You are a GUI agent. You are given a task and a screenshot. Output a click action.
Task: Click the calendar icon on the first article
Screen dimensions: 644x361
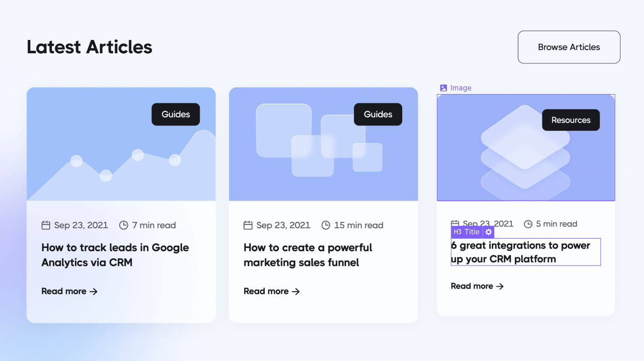(45, 225)
